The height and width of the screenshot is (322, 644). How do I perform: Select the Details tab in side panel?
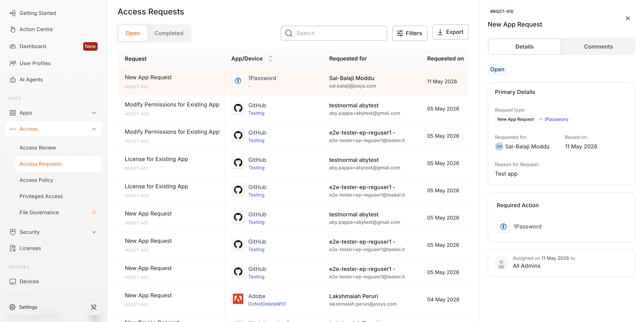pos(524,46)
